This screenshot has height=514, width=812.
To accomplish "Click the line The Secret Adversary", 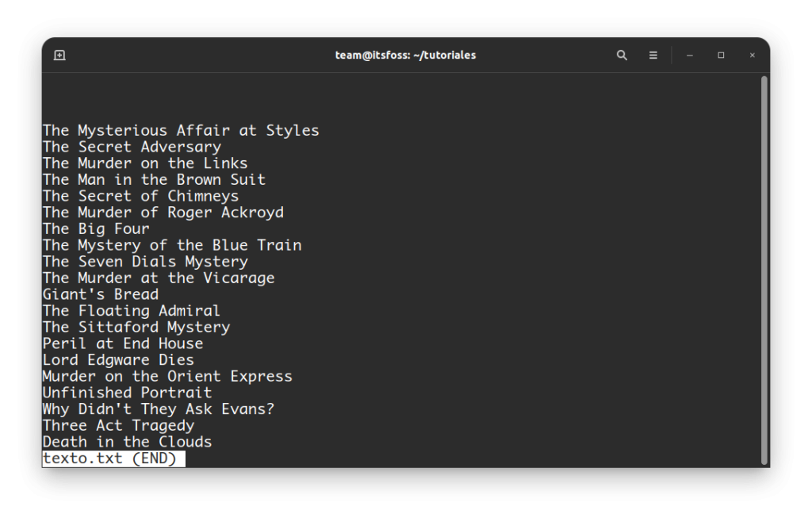I will tap(132, 147).
